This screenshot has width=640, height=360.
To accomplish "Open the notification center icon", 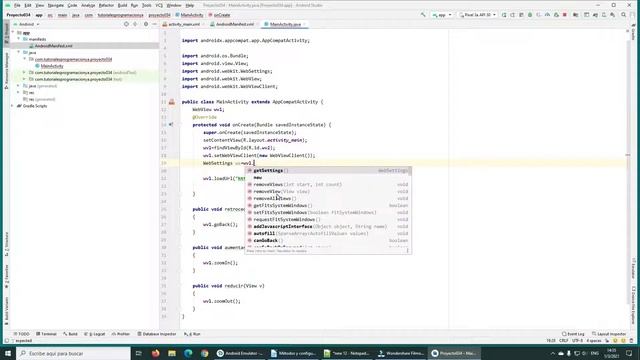I will 629,353.
